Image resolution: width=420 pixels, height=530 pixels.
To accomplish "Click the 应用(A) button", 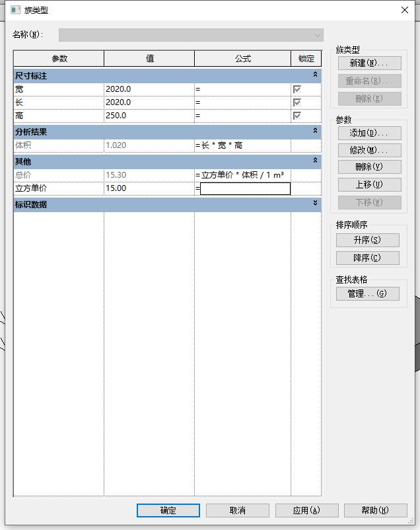I will tap(307, 510).
